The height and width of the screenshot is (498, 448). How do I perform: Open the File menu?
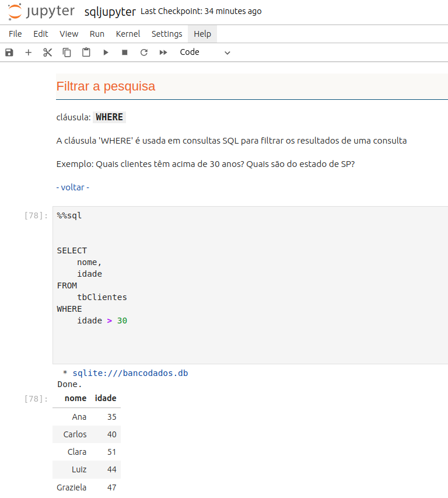(x=15, y=34)
